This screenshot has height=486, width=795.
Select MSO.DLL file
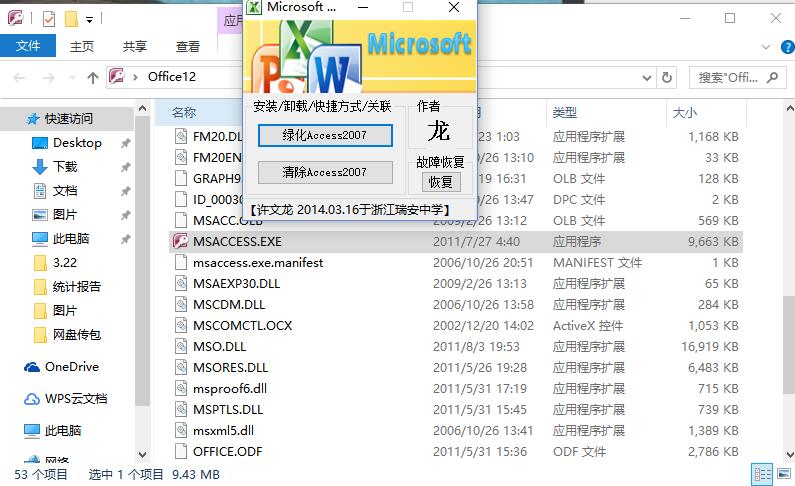[220, 347]
